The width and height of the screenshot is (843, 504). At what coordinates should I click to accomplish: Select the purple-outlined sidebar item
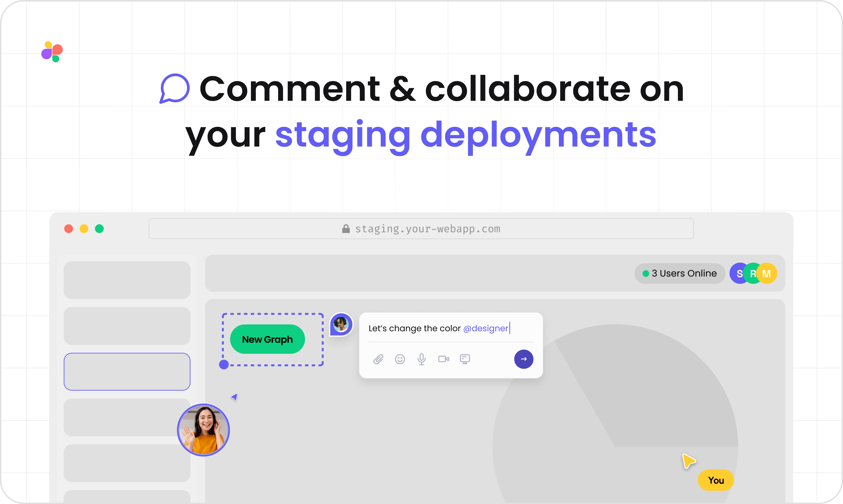click(127, 372)
